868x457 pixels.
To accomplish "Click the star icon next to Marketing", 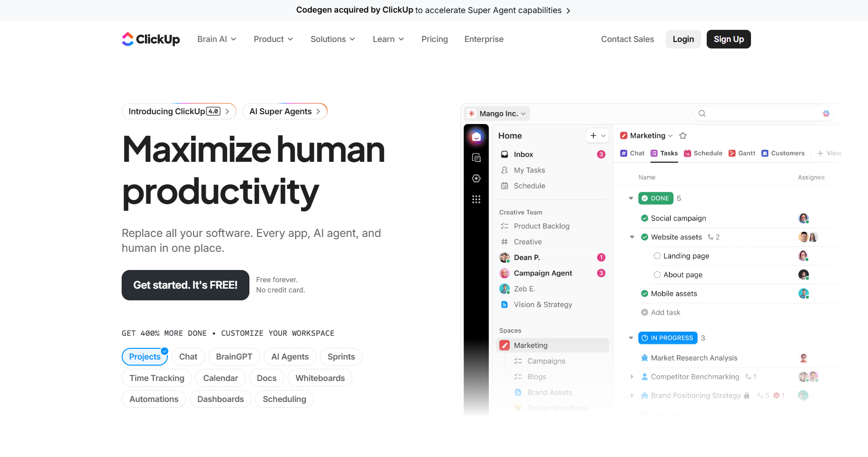I will 683,136.
